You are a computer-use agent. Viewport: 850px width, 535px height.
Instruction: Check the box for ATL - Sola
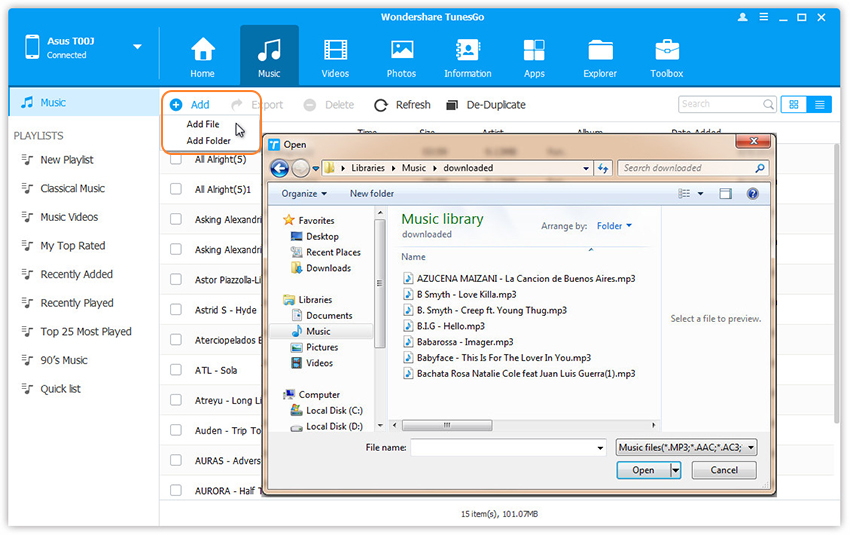click(x=176, y=370)
